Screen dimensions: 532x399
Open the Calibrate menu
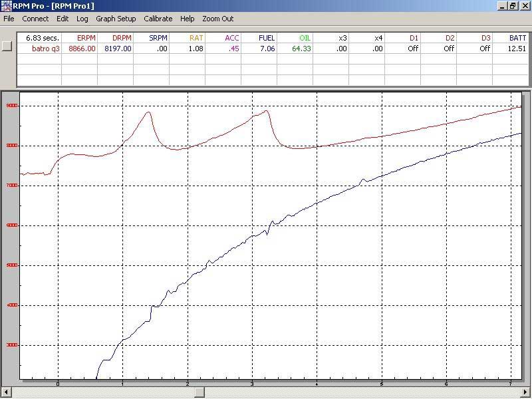coord(158,19)
